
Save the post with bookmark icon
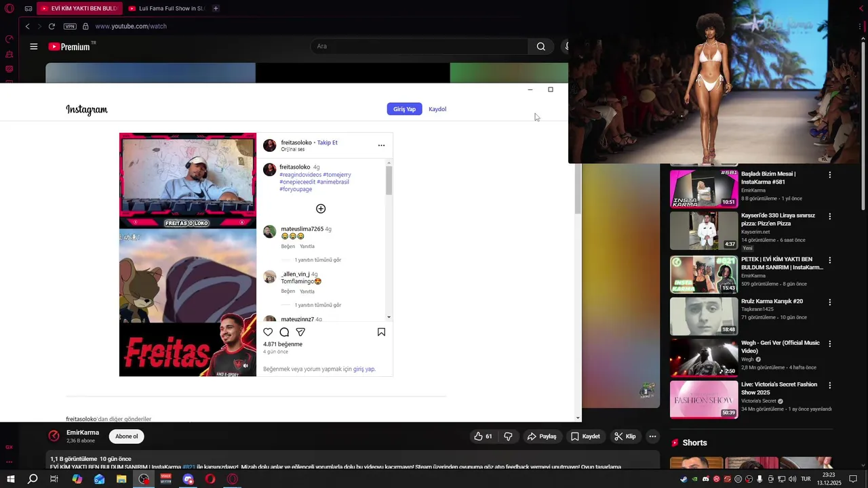pyautogui.click(x=381, y=332)
